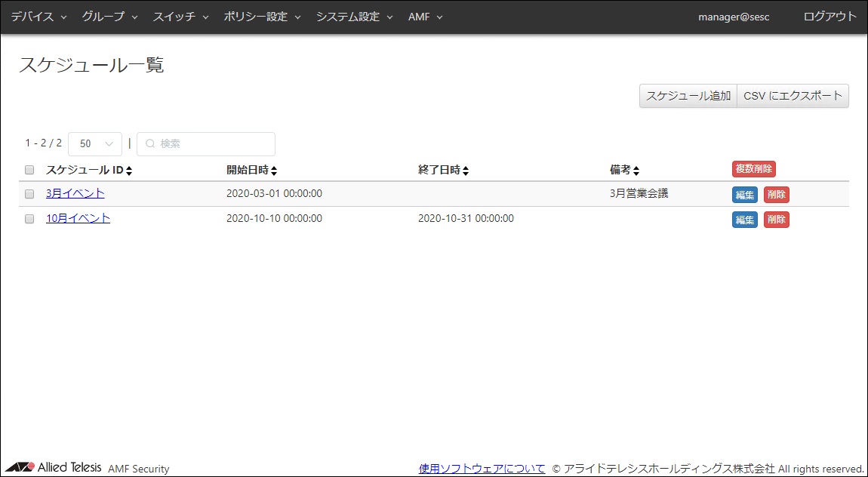Expand the デバイス menu
The image size is (868, 477).
click(x=38, y=17)
